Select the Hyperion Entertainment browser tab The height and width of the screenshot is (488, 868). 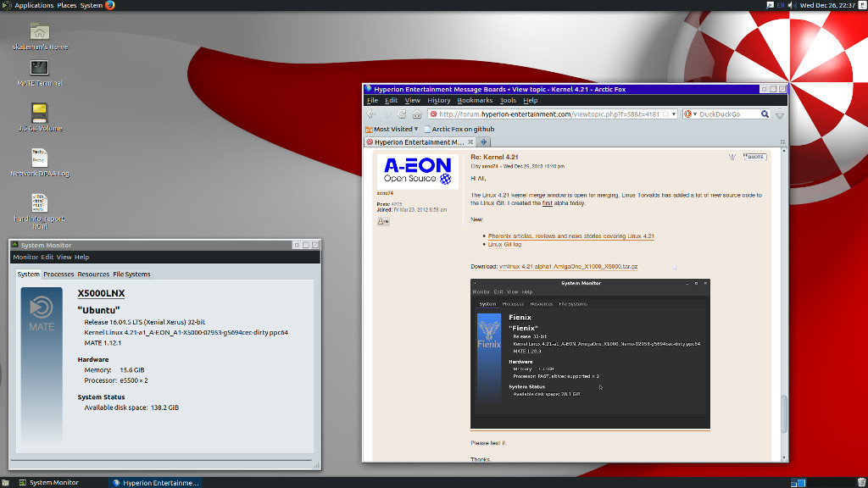(420, 142)
